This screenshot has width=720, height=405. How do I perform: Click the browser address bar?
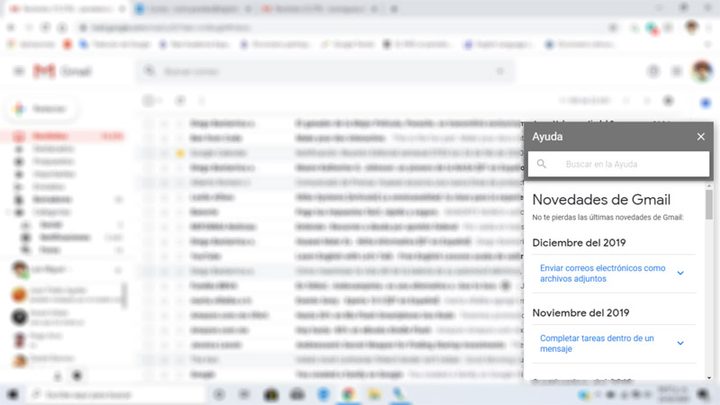[342, 28]
